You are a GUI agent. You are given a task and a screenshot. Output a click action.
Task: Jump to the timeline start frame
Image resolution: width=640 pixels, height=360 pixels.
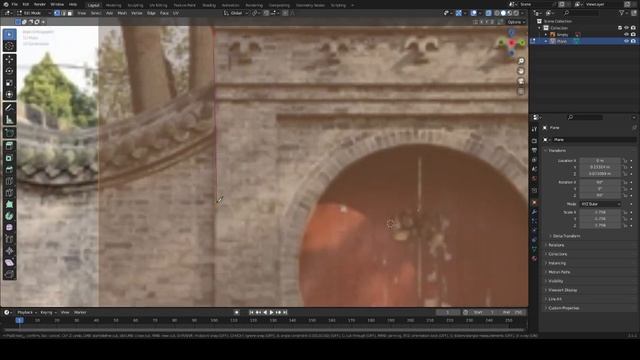(251, 312)
